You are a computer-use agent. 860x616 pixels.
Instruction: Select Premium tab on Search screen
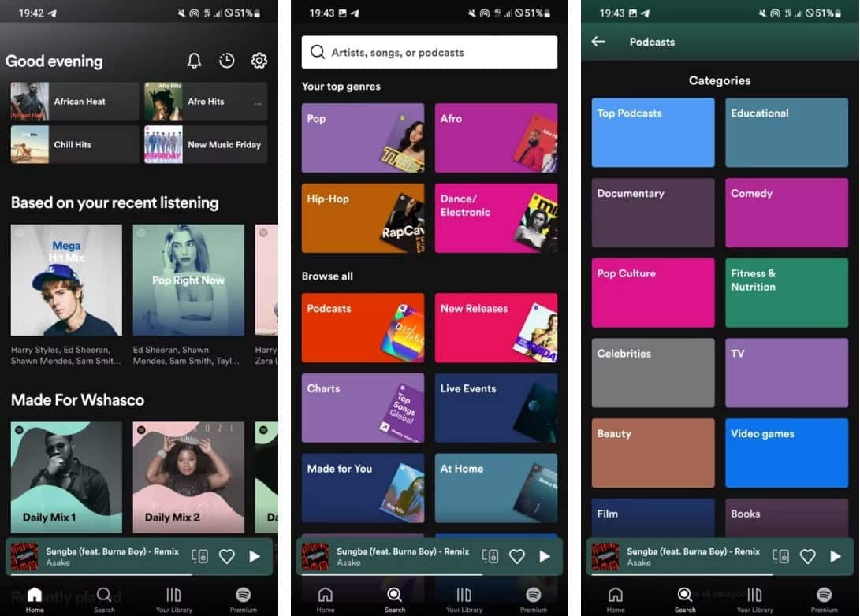[x=533, y=599]
